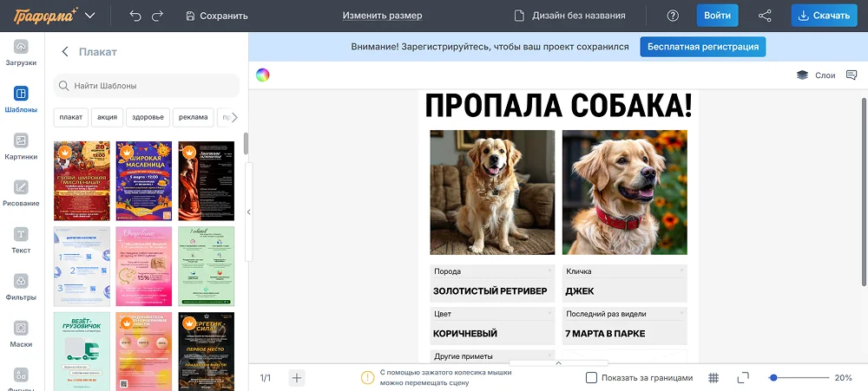Toggle the grid icon in bottom bar
Image resolution: width=868 pixels, height=391 pixels.
click(x=713, y=378)
